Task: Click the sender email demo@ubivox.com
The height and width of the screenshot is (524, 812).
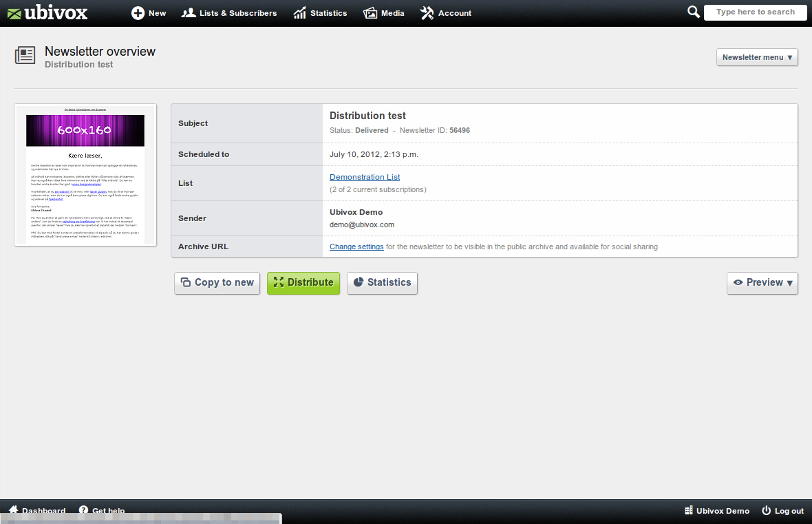Action: (x=362, y=225)
